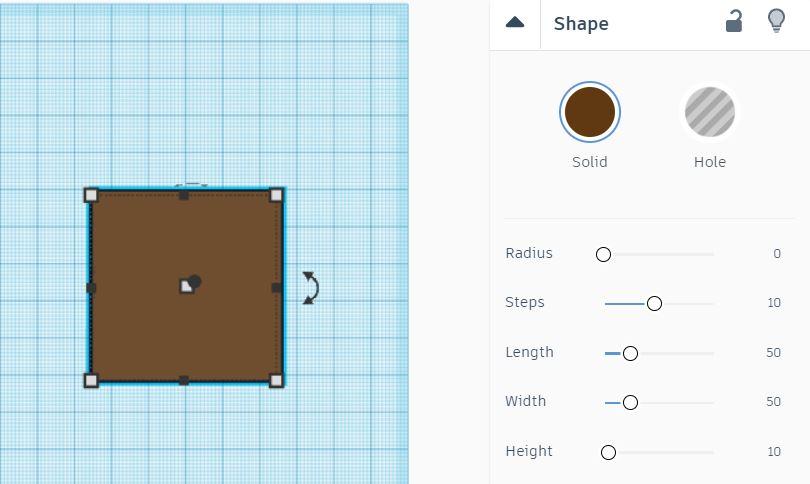Image resolution: width=810 pixels, height=484 pixels.
Task: Click the rotation handle beside the box
Action: pyautogui.click(x=310, y=288)
